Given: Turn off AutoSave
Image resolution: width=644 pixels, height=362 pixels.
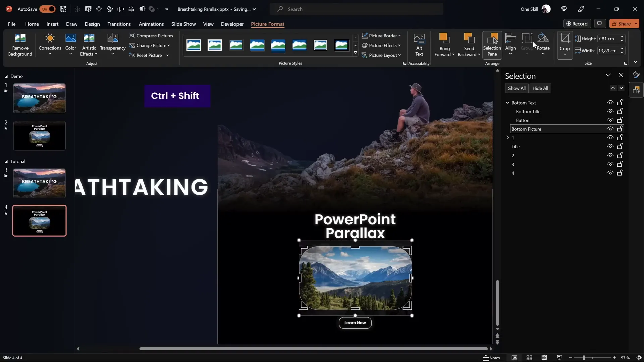Looking at the screenshot, I should click(x=47, y=9).
